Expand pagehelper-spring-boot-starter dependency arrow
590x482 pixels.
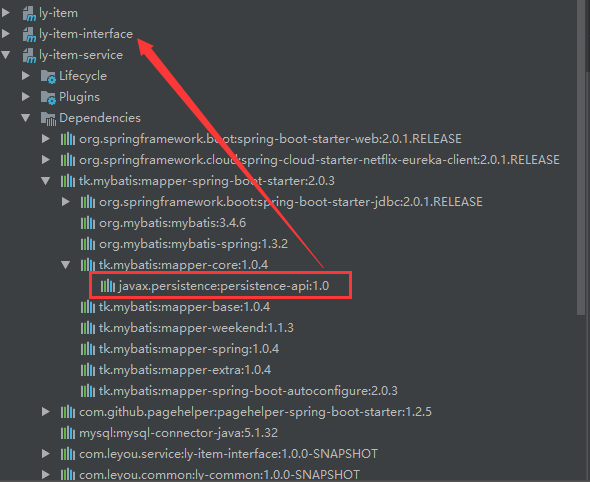click(x=46, y=412)
